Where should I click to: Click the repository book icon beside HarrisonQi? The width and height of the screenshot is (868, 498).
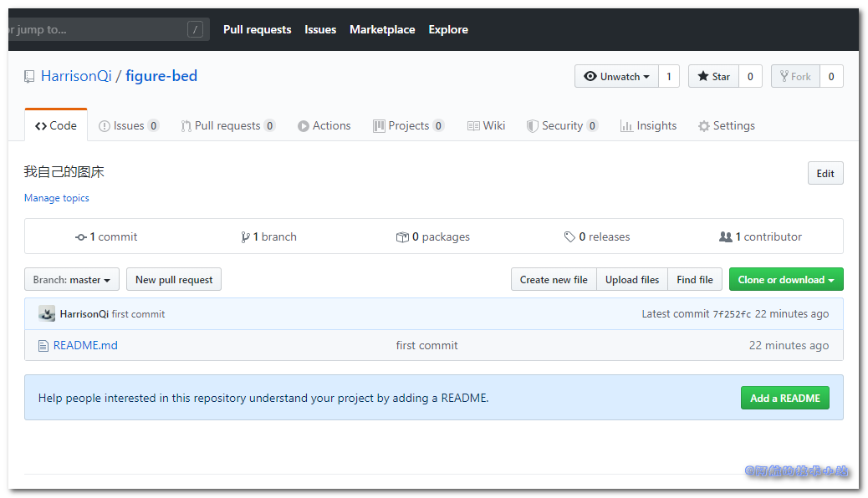pos(30,77)
